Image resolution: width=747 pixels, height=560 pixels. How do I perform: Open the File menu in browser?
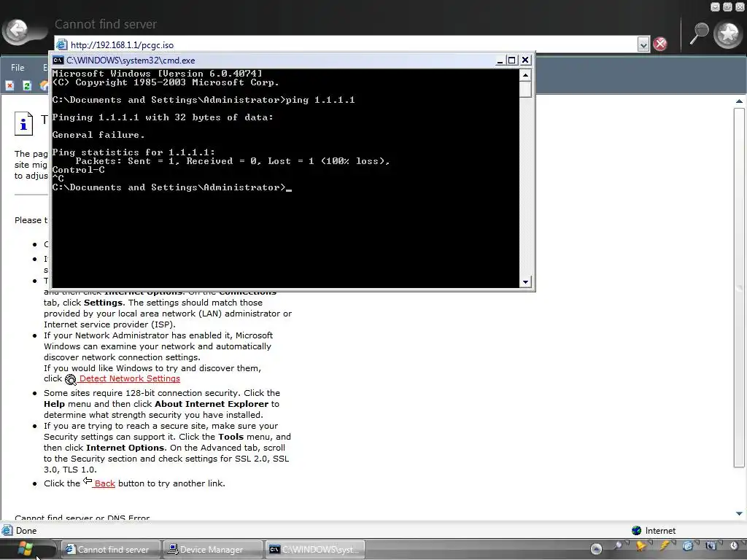click(x=18, y=68)
